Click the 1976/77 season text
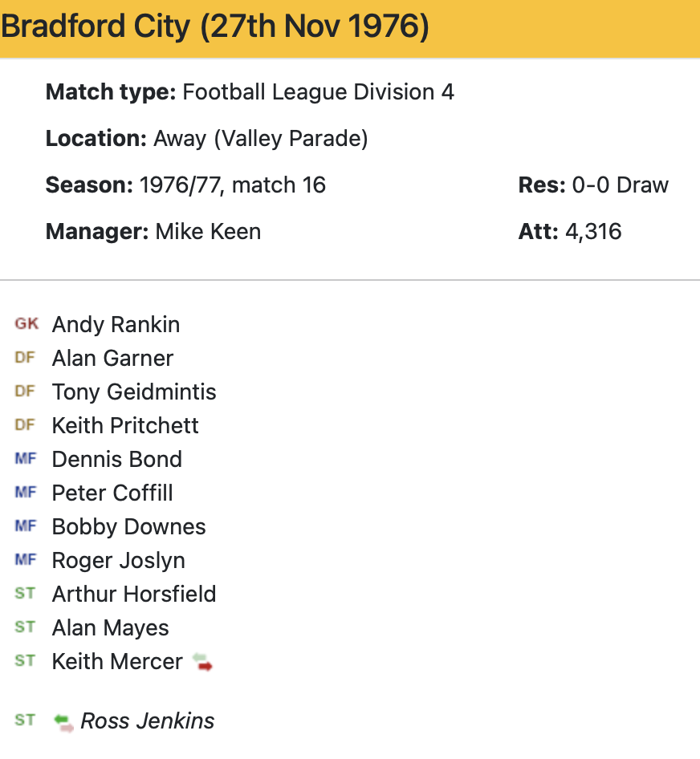The width and height of the screenshot is (700, 759). 181,185
